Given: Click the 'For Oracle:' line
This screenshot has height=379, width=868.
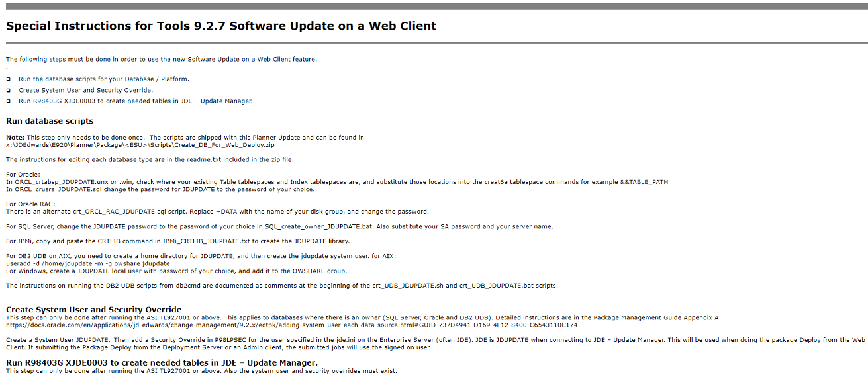Looking at the screenshot, I should 23,175.
